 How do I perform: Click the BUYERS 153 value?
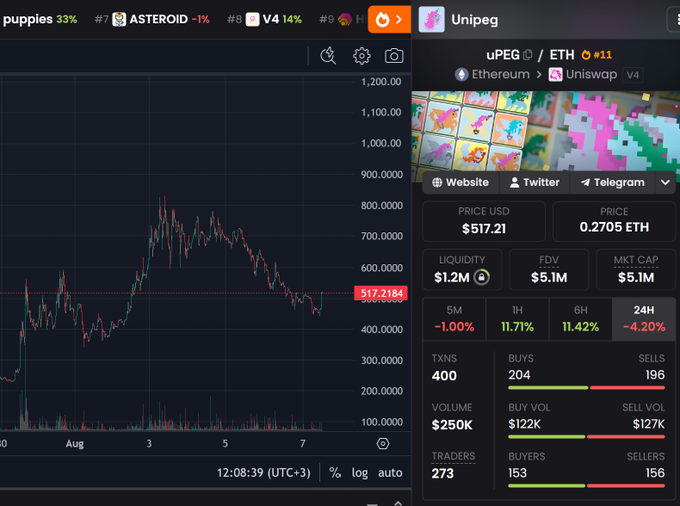point(517,473)
